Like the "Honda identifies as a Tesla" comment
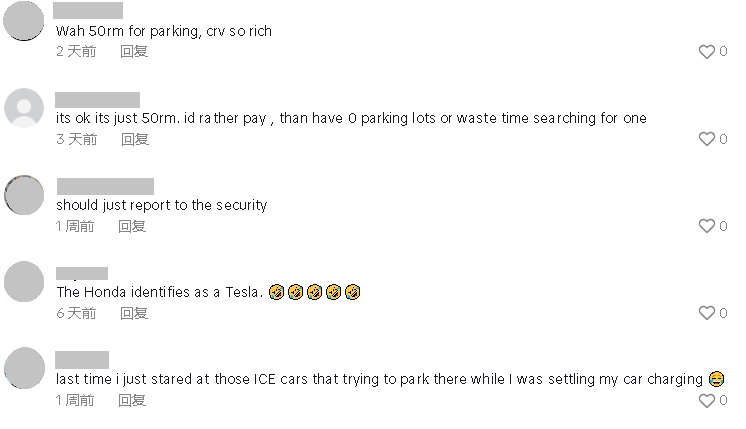Viewport: 746px width, 429px height. point(707,313)
